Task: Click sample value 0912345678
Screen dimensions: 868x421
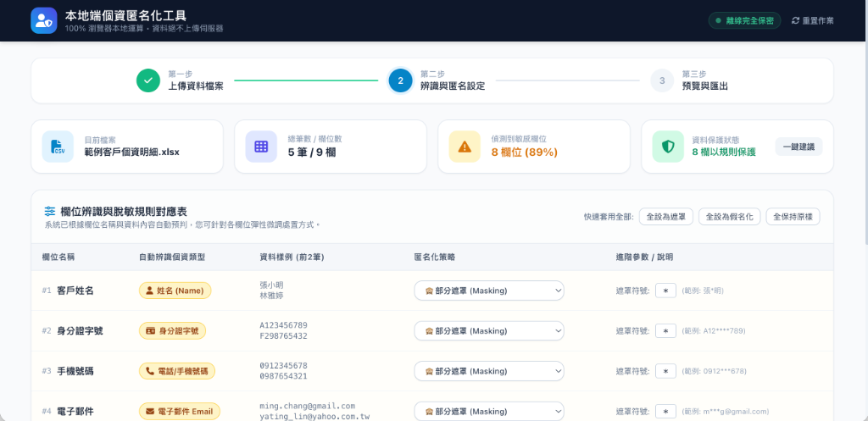Action: coord(283,366)
